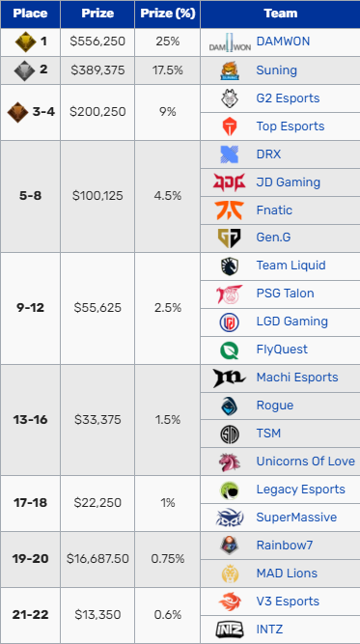Click the Prize (%) column header
The width and height of the screenshot is (360, 644).
(168, 14)
